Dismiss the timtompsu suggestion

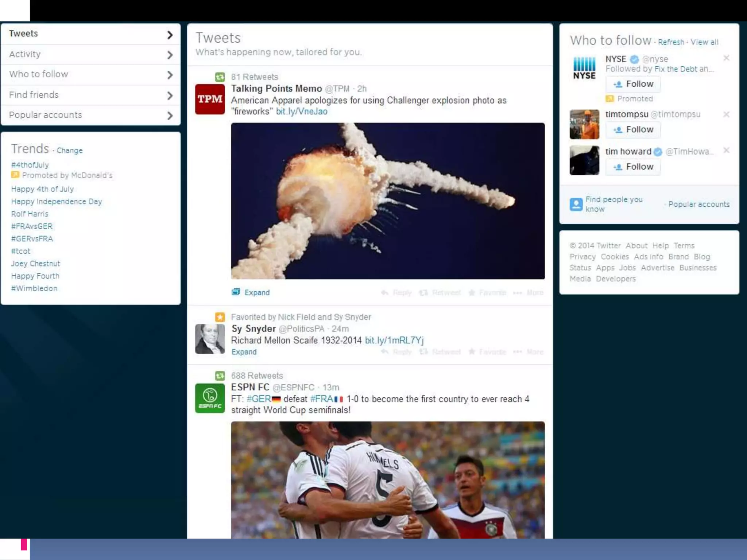(x=726, y=114)
